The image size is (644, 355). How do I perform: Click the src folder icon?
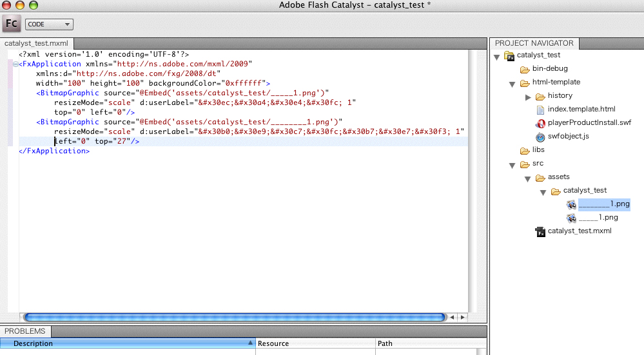coord(525,164)
